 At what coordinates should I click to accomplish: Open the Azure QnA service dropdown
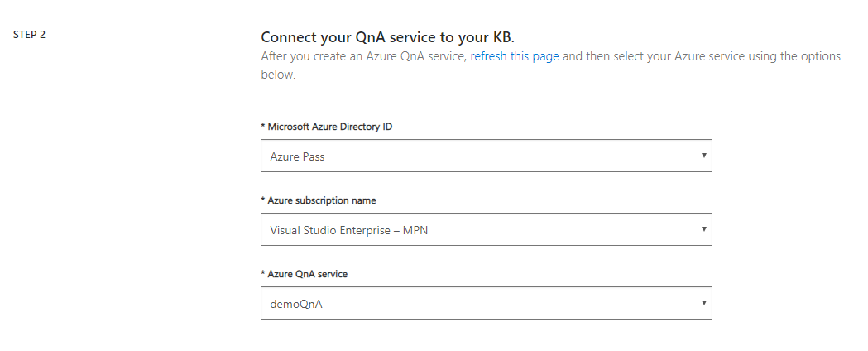click(486, 303)
